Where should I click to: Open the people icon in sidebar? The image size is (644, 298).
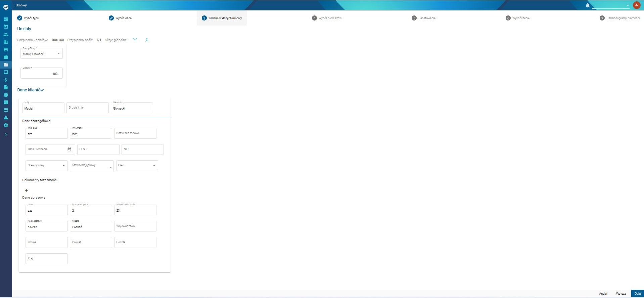click(6, 34)
